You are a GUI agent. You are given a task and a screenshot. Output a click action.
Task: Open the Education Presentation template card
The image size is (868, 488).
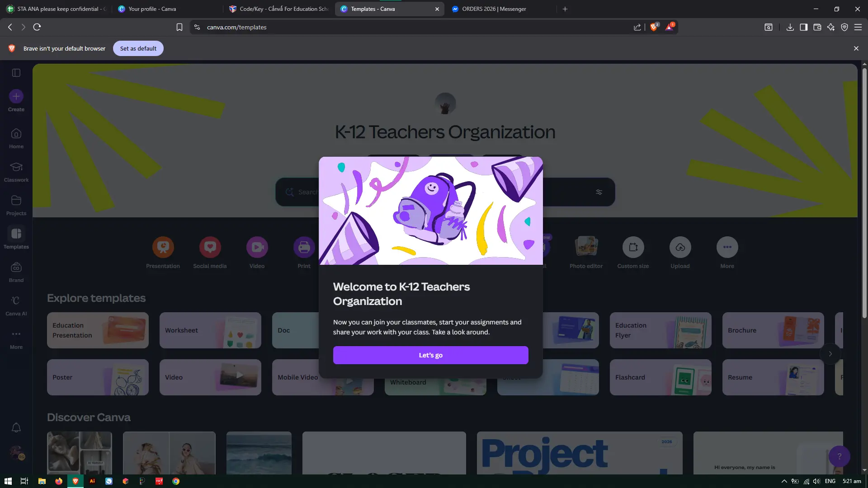coord(98,330)
